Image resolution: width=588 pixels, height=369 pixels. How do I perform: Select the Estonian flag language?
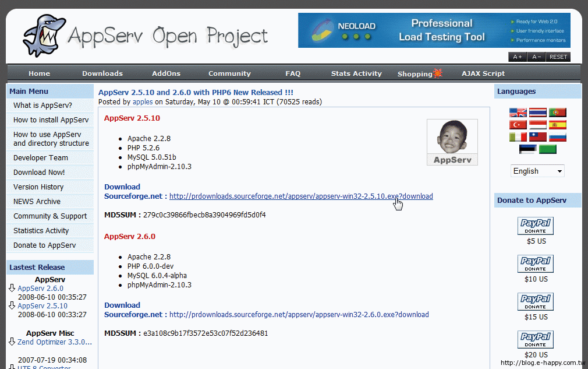click(527, 149)
